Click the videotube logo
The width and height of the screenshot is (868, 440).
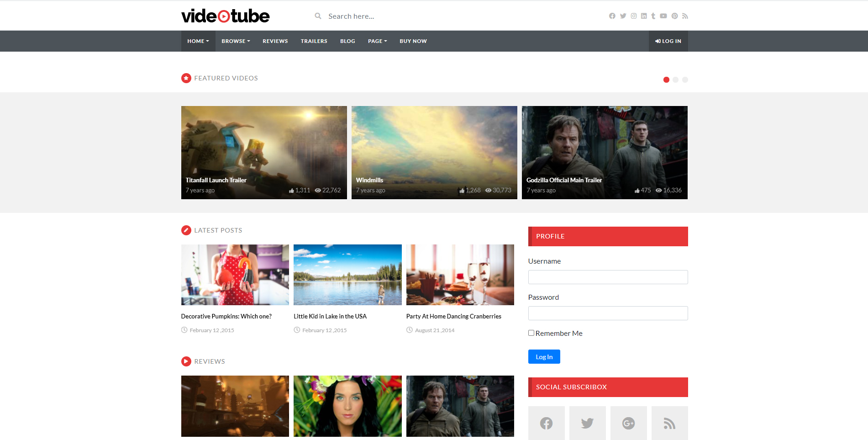pos(225,16)
